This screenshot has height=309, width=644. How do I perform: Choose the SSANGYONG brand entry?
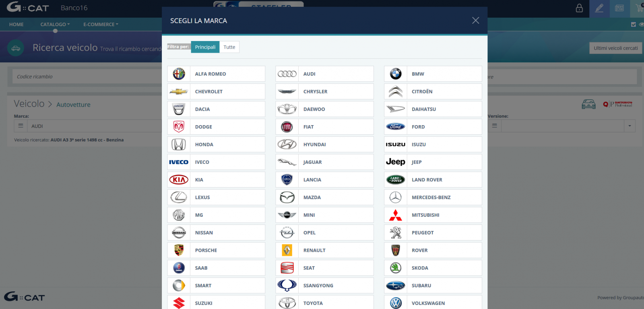pyautogui.click(x=324, y=285)
